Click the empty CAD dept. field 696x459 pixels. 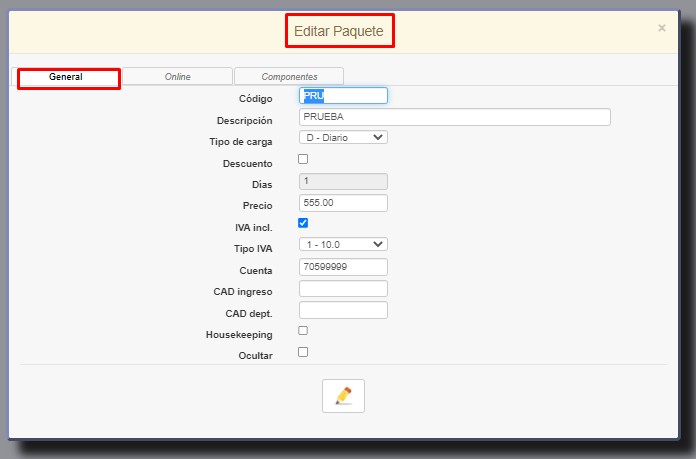[343, 310]
